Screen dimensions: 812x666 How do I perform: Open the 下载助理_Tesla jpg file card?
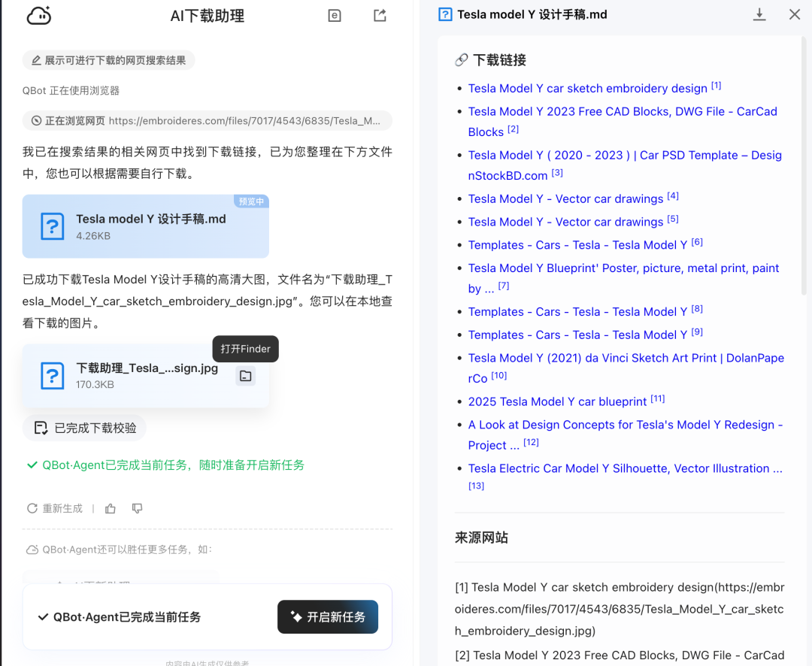click(135, 375)
